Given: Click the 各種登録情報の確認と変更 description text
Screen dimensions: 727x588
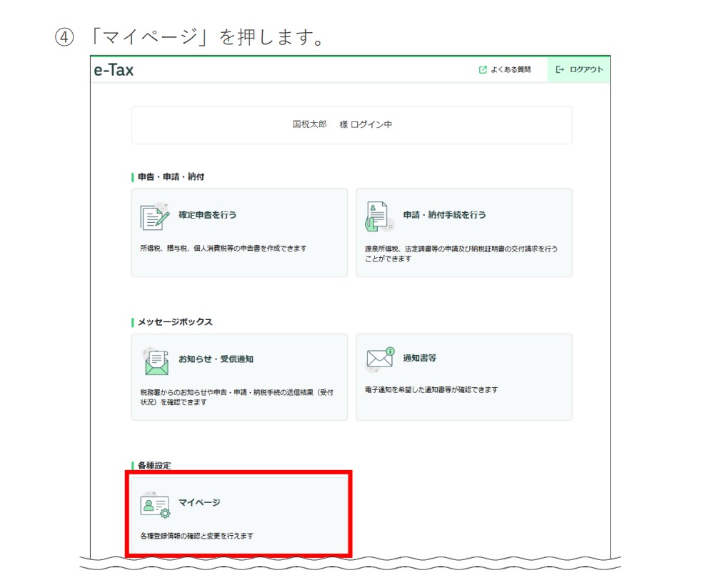Looking at the screenshot, I should pyautogui.click(x=196, y=535).
